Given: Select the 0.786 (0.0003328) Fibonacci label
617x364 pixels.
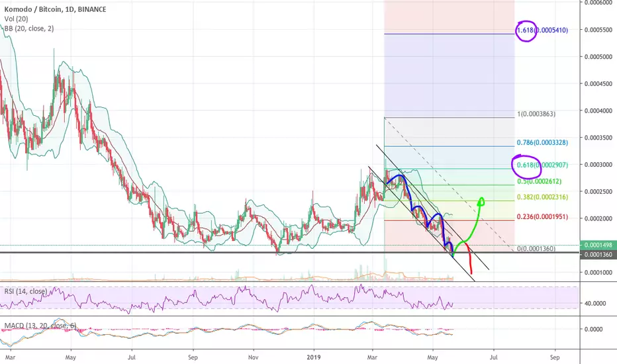Looking at the screenshot, I should click(x=542, y=142).
